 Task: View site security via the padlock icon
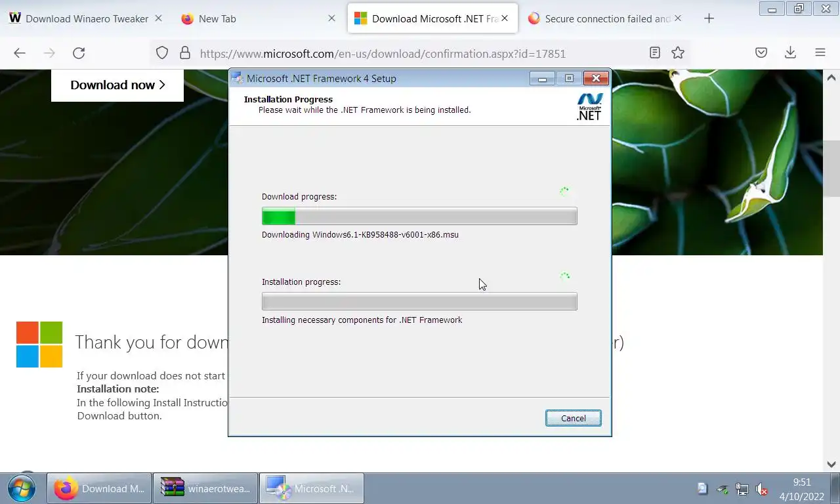coord(185,53)
